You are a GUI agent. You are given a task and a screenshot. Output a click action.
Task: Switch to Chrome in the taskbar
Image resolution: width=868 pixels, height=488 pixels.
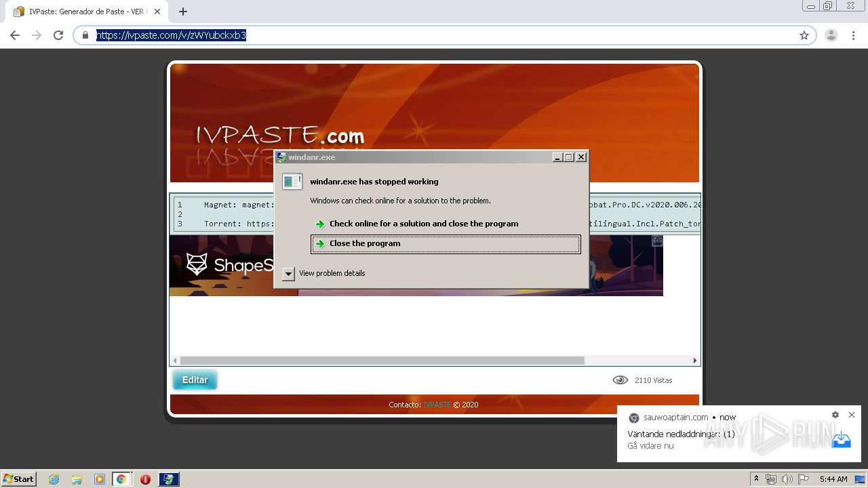[121, 479]
